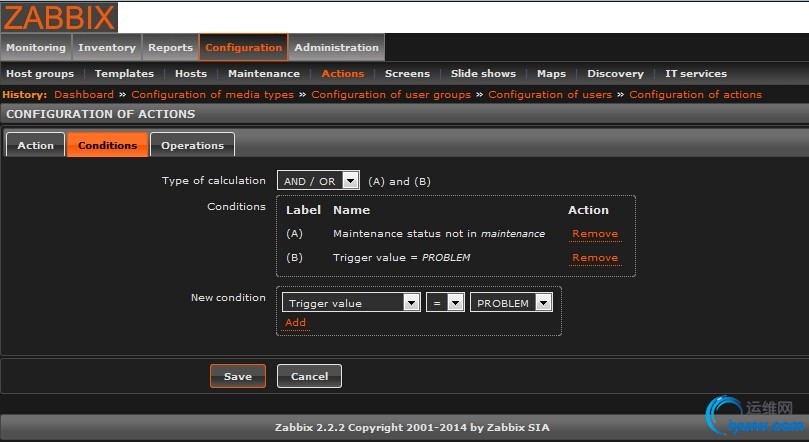Go to Discovery submenu

click(x=615, y=74)
